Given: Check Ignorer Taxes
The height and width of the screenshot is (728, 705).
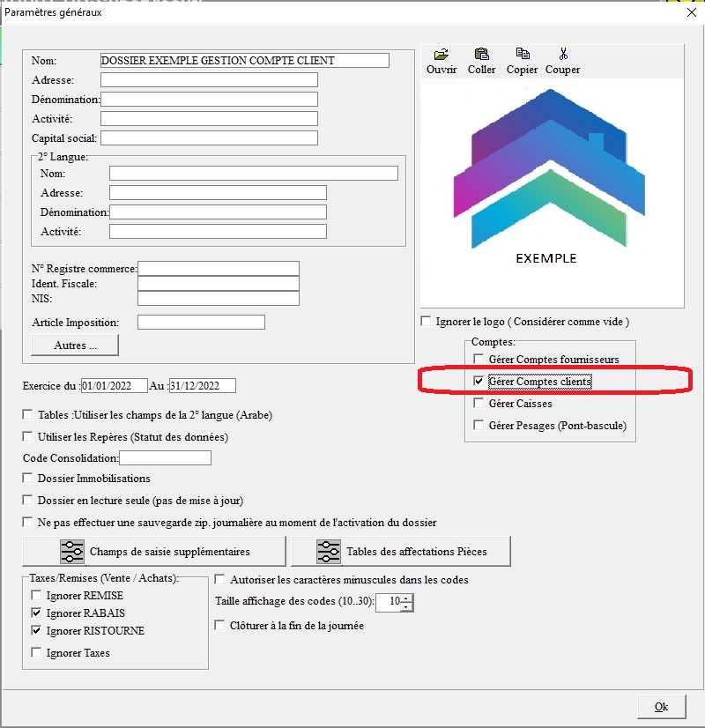Looking at the screenshot, I should coord(36,653).
